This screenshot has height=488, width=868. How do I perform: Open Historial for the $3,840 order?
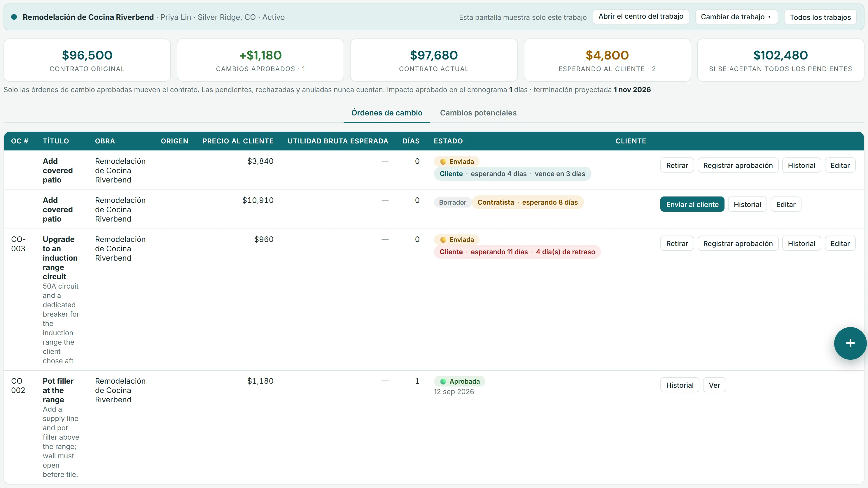801,165
